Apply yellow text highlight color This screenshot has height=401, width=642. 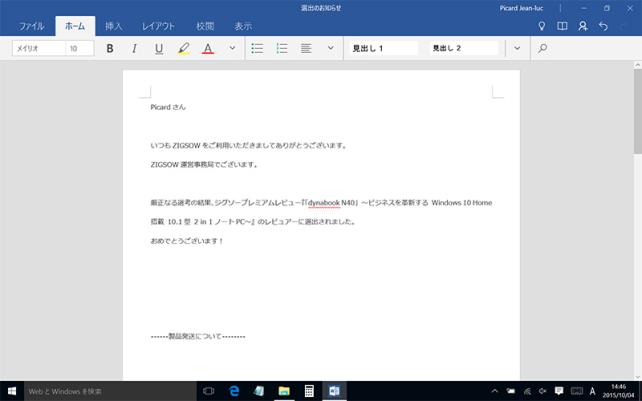[x=183, y=48]
